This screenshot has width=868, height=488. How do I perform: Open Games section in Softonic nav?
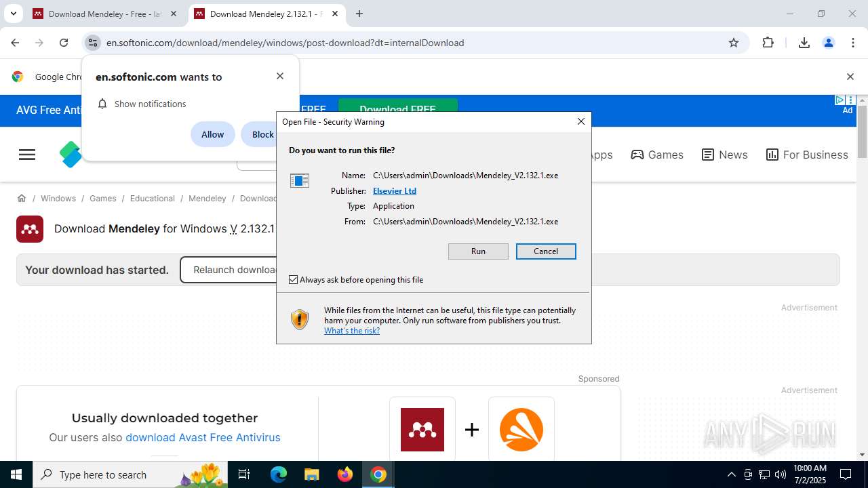click(x=657, y=155)
